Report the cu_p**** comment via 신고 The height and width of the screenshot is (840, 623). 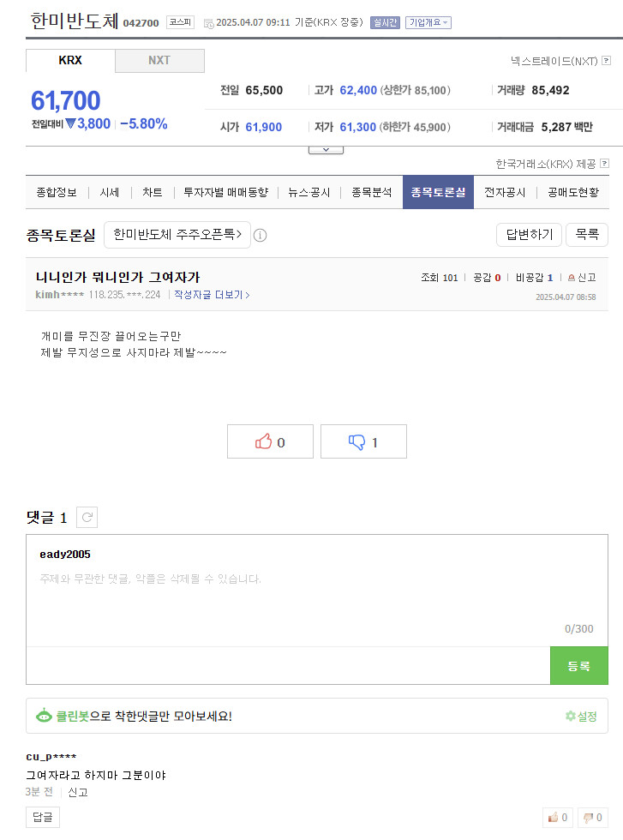[78, 792]
